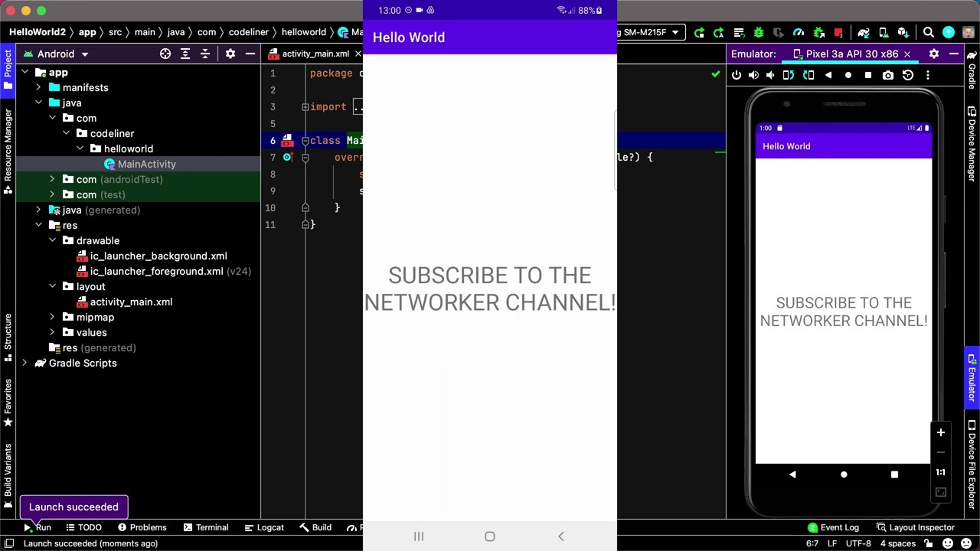Toggle the Favorites tool window button
Screen dimensions: 980x551
coord(8,401)
